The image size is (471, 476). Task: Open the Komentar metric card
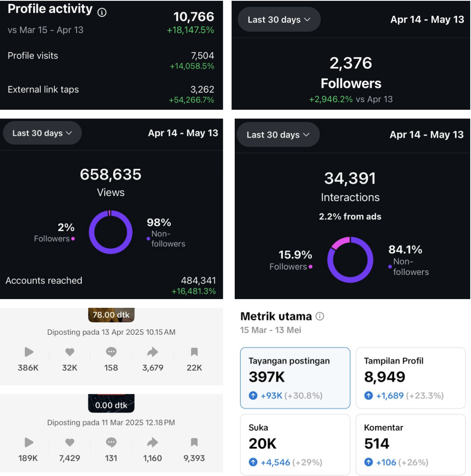(411, 444)
